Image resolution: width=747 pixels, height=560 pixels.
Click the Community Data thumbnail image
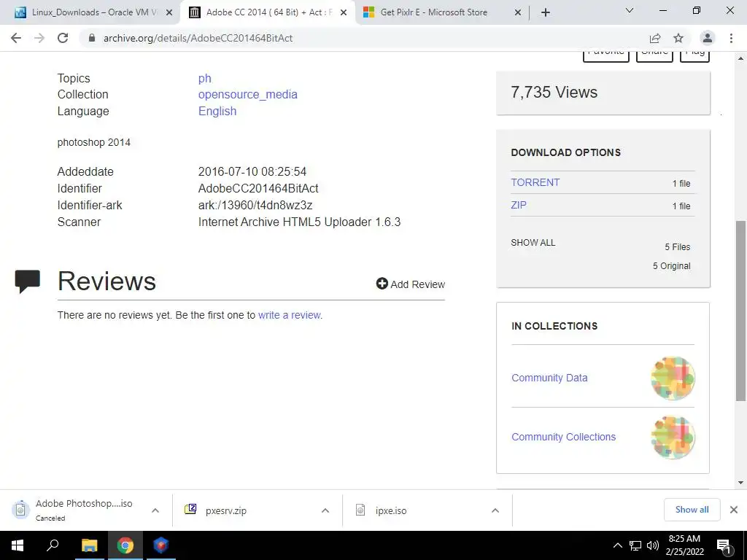click(673, 378)
